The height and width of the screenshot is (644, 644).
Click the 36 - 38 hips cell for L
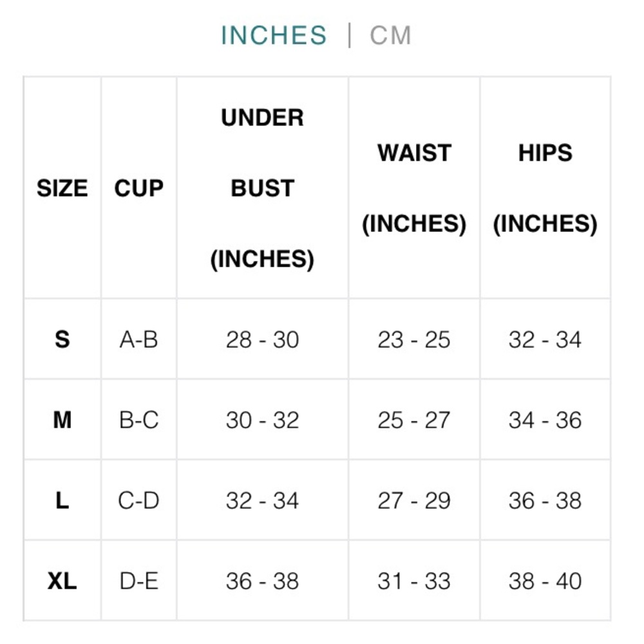(545, 500)
